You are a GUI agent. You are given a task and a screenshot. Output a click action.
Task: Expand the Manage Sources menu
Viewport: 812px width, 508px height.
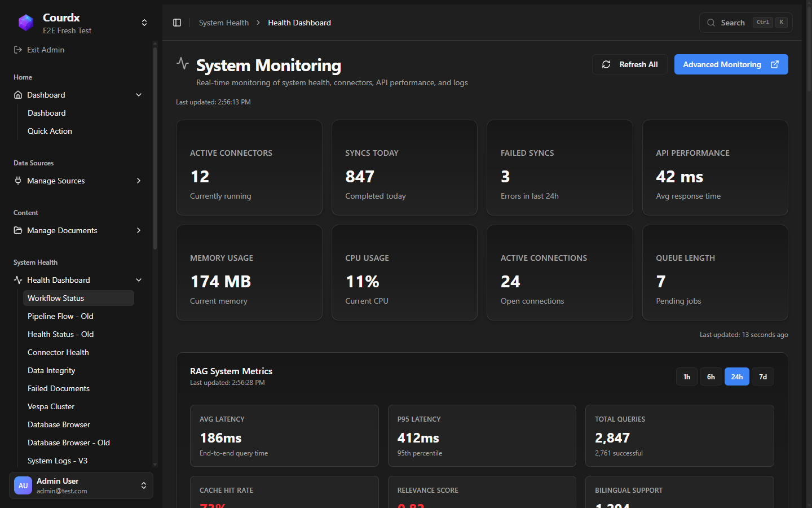pyautogui.click(x=139, y=181)
